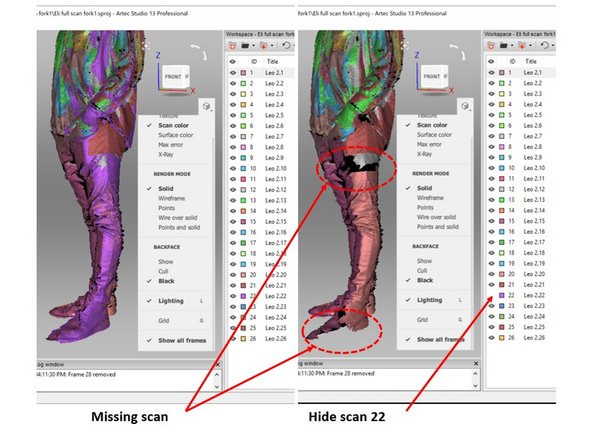Select X-Ray in left view menu
The width and height of the screenshot is (592, 444).
coord(165,154)
